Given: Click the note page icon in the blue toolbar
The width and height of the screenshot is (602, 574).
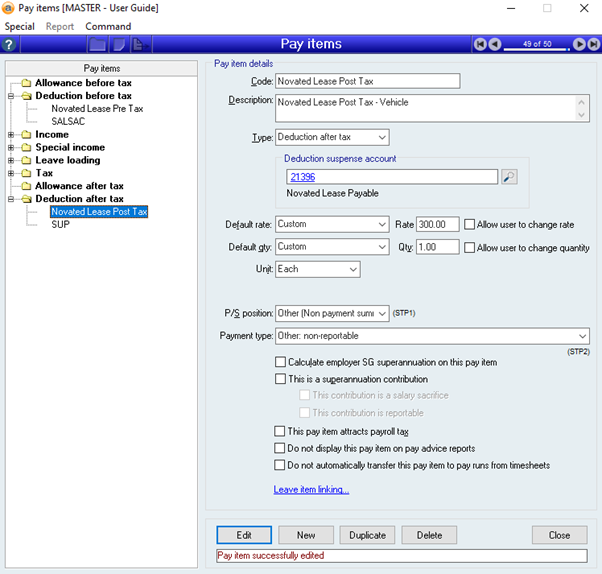Looking at the screenshot, I should coord(119,45).
